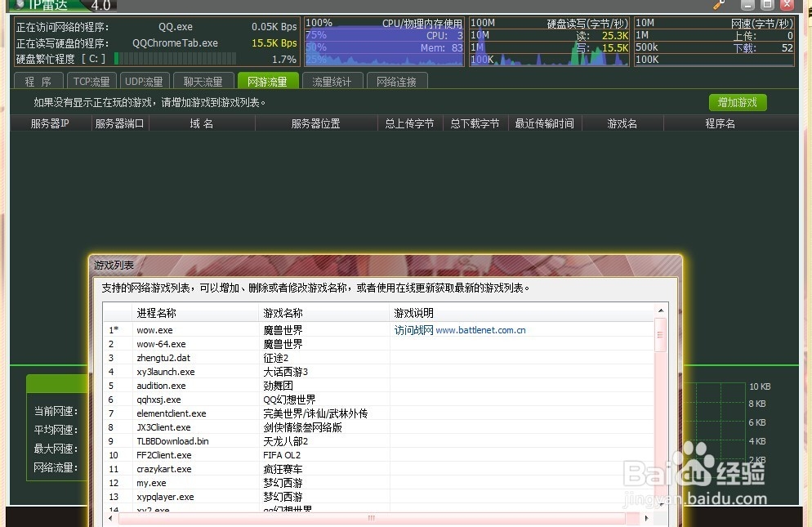Select the 聊天流量 tab
Viewport: 812px width, 527px height.
click(x=203, y=82)
